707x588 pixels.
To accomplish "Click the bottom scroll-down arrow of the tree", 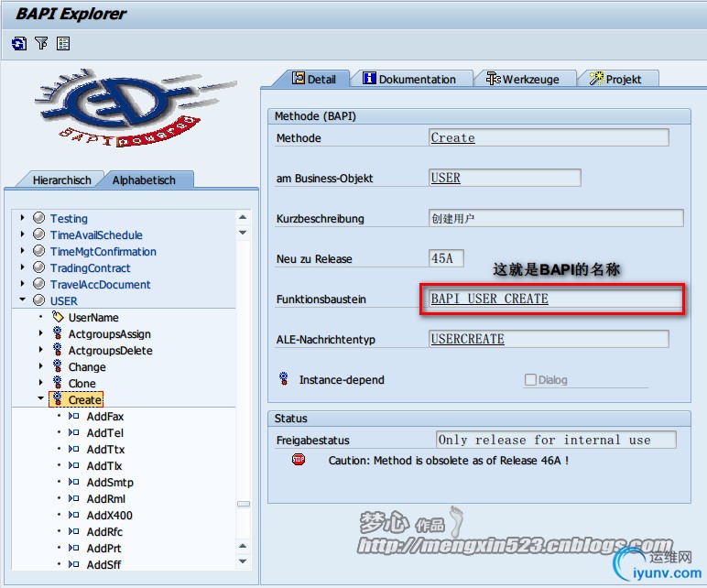I will 243,561.
